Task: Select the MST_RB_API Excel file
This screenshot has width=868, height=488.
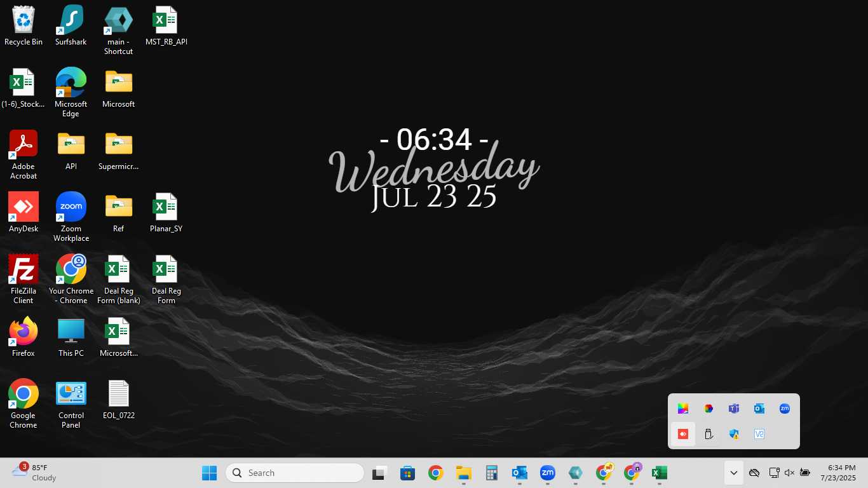Action: (166, 25)
